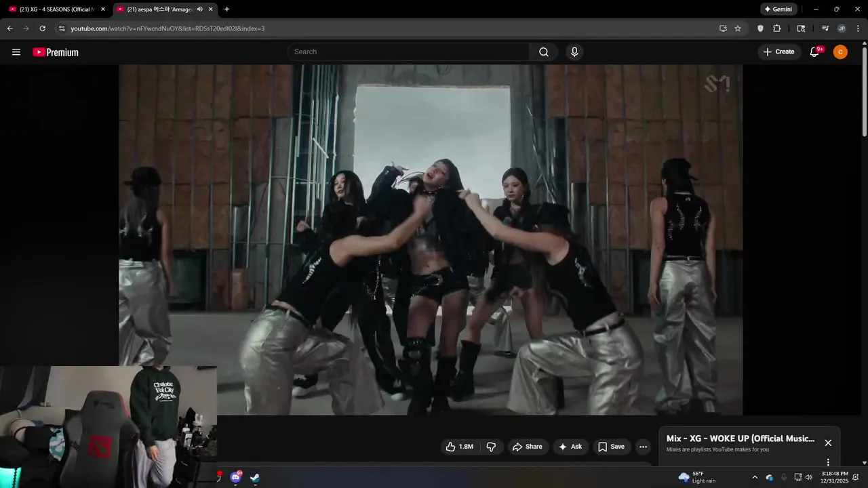Expand the hidden system tray icons
This screenshot has width=868, height=488.
point(754,477)
